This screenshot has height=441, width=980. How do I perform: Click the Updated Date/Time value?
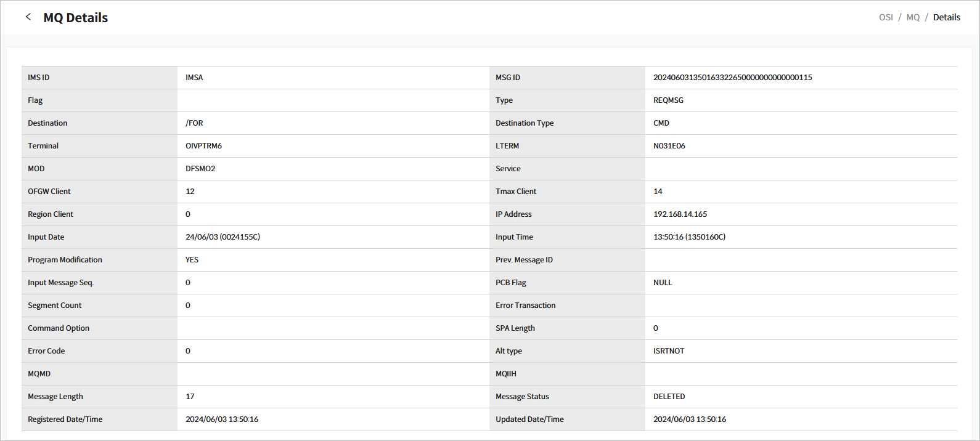pos(690,419)
